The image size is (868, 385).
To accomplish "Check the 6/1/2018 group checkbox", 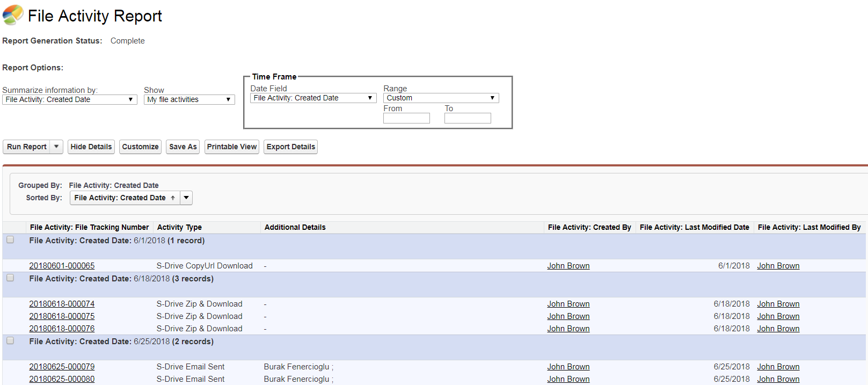I will click(x=10, y=240).
